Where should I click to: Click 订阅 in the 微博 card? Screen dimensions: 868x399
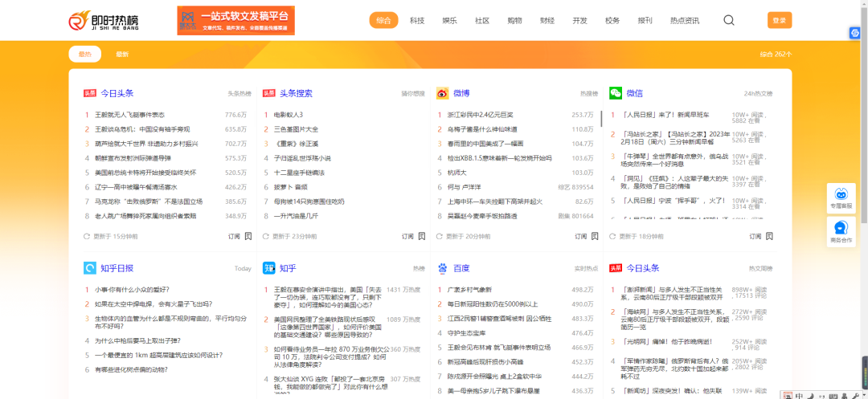(x=581, y=237)
